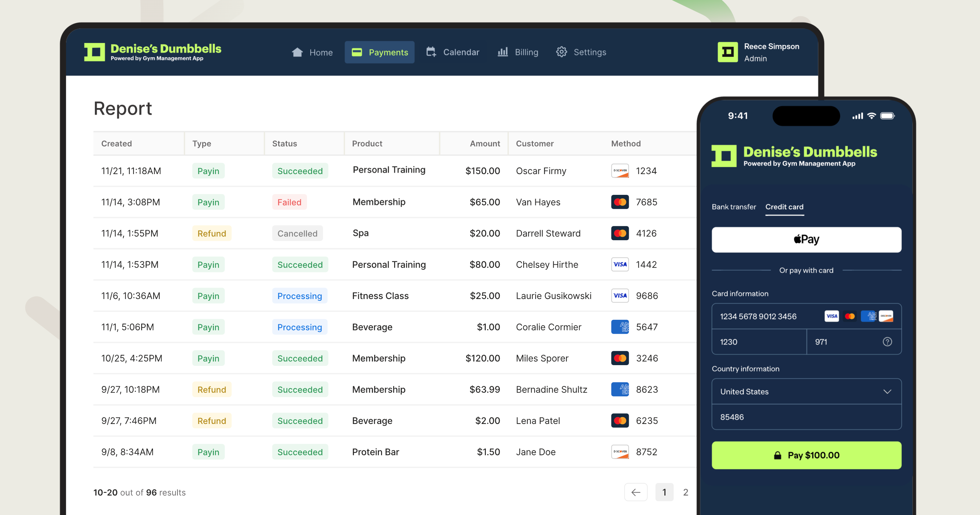Open Settings gear icon
Screen dimensions: 980x515
click(x=561, y=52)
